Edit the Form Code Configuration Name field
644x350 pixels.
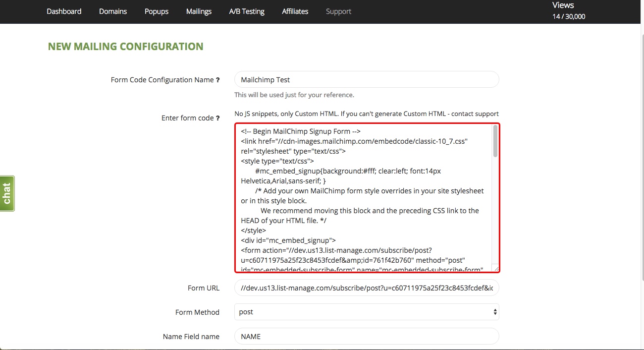(367, 79)
